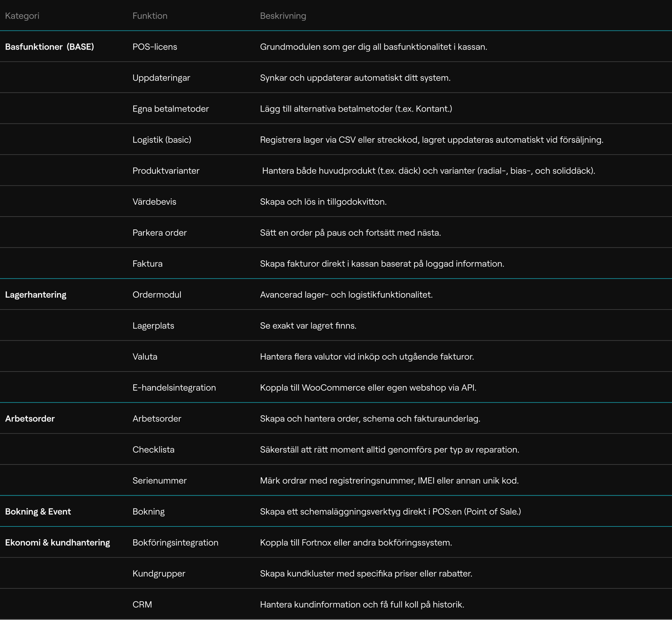This screenshot has width=672, height=620.
Task: Select the bold Arbetsorder category heading
Action: 30,418
